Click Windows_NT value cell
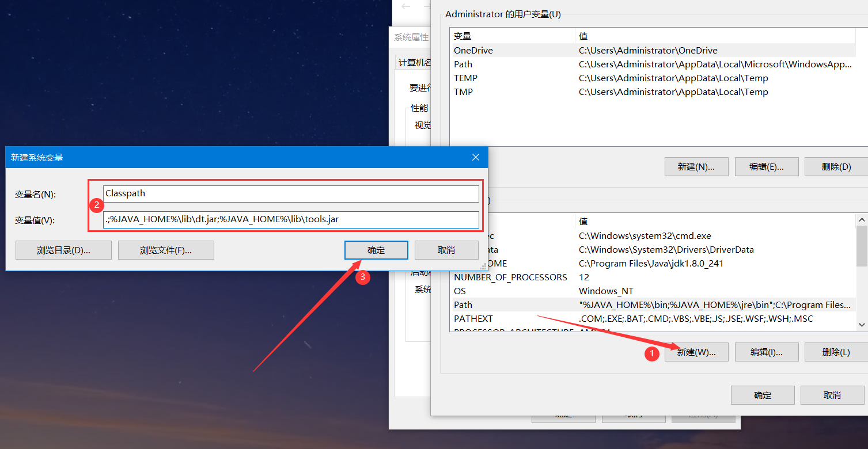Screen dimensions: 868x449 click(x=606, y=291)
